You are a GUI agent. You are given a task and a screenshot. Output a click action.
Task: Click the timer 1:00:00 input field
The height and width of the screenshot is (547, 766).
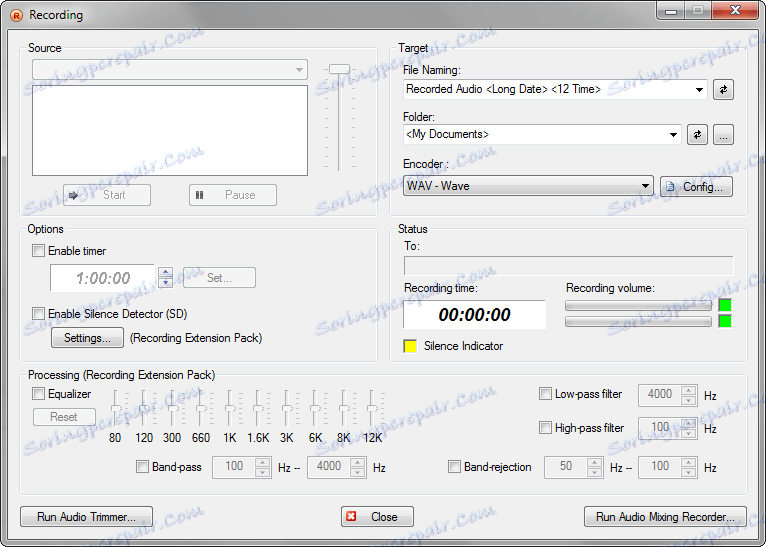point(103,278)
